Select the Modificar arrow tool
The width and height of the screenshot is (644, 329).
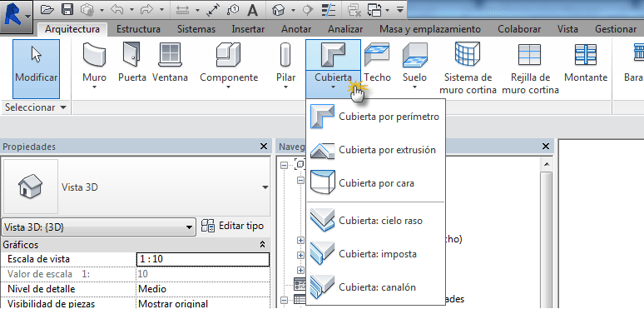tap(36, 68)
